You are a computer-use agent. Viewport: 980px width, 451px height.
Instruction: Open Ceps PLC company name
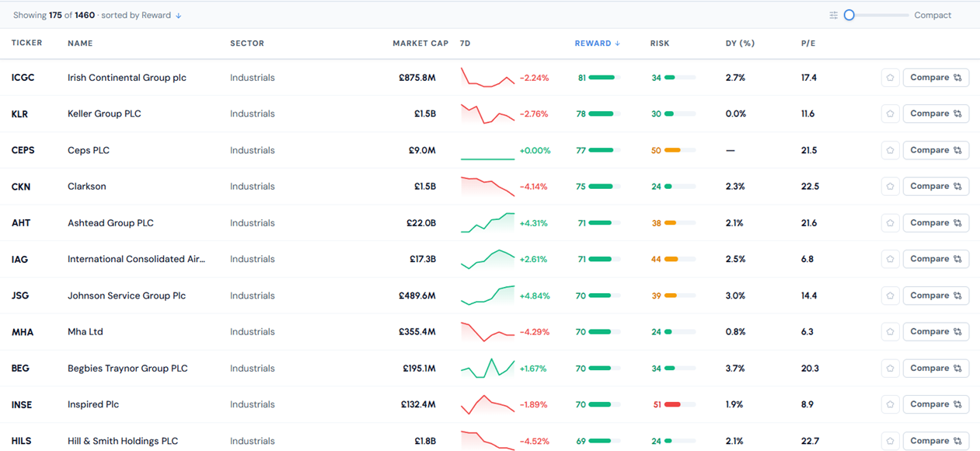click(x=89, y=150)
